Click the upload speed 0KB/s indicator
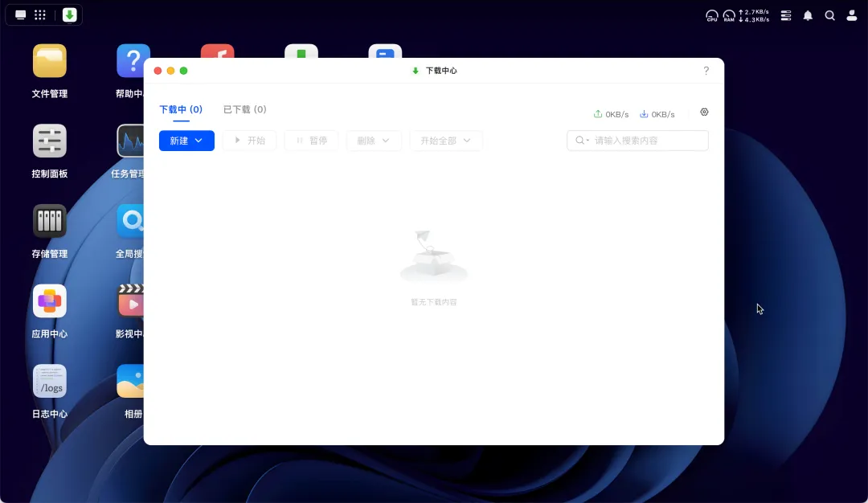The width and height of the screenshot is (868, 503). [611, 115]
